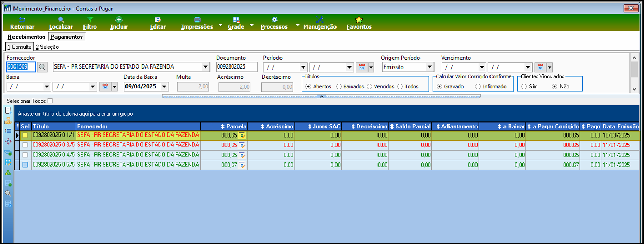644x244 pixels.
Task: Click the Fornecedor code input field
Action: (x=21, y=67)
